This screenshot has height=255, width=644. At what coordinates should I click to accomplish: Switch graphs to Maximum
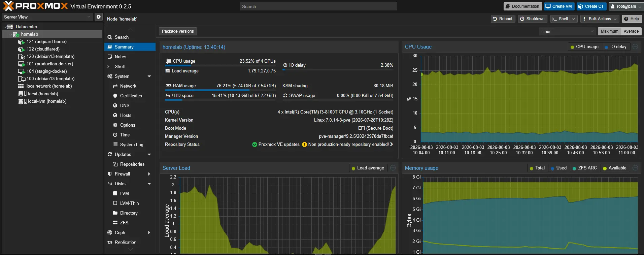[609, 31]
